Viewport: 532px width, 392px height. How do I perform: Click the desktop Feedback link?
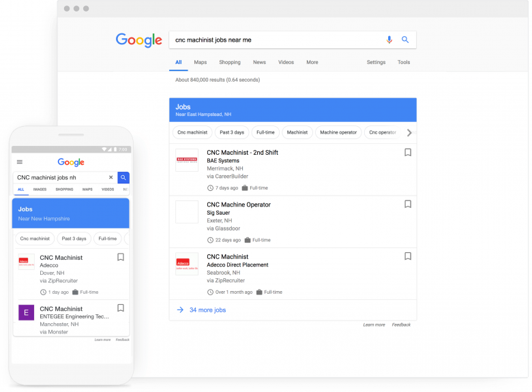401,325
